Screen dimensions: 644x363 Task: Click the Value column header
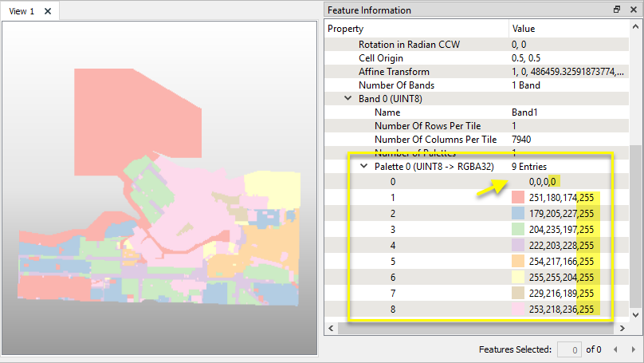coord(568,29)
